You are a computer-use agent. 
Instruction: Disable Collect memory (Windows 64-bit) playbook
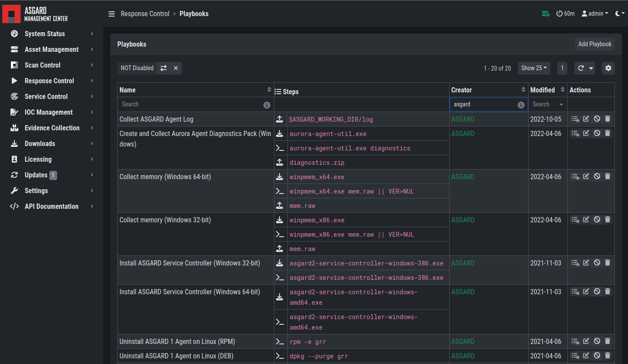(x=597, y=177)
